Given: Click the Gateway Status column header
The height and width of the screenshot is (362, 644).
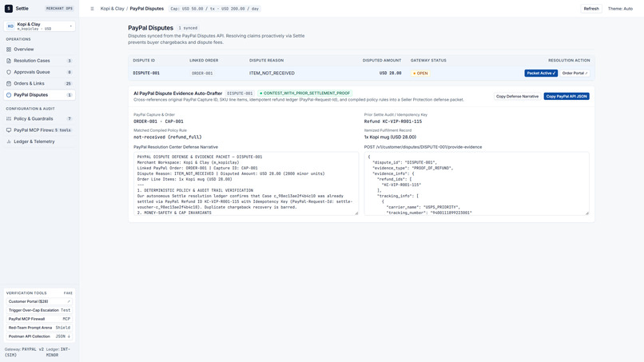Looking at the screenshot, I should point(428,61).
